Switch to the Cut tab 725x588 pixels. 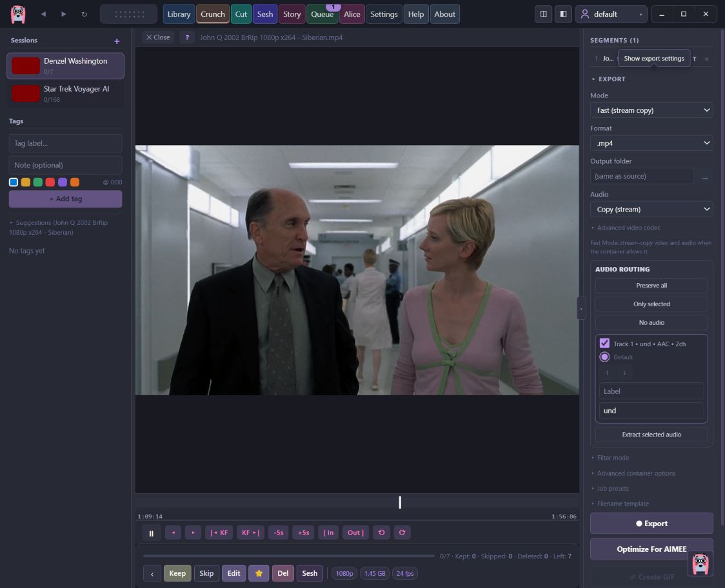(241, 14)
